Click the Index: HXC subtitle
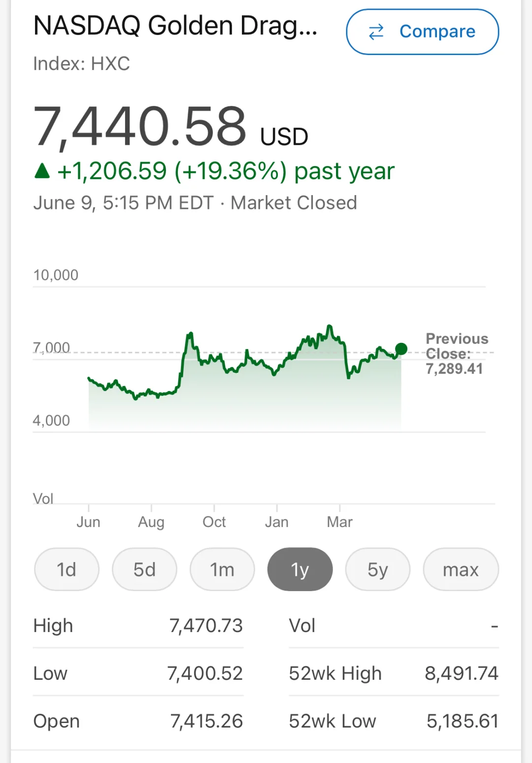This screenshot has width=532, height=763. [x=81, y=64]
